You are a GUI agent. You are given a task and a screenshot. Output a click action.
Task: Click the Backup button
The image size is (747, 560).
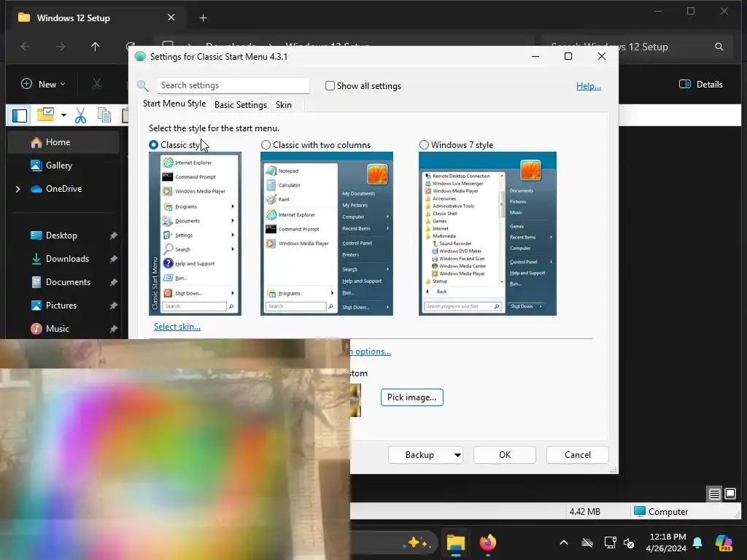click(419, 455)
